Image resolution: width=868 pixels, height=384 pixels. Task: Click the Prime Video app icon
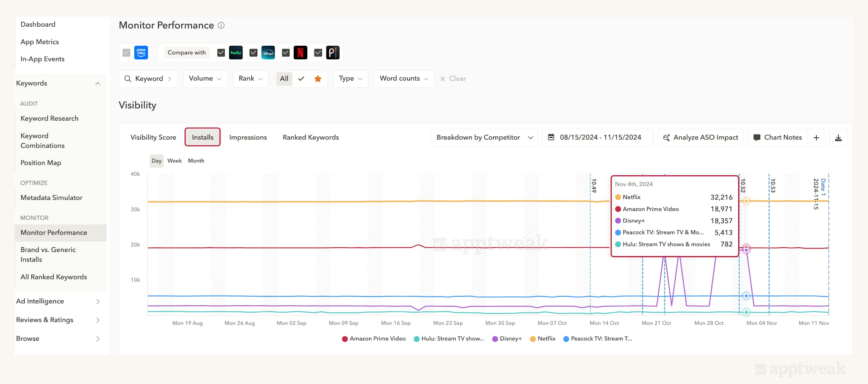(x=141, y=52)
